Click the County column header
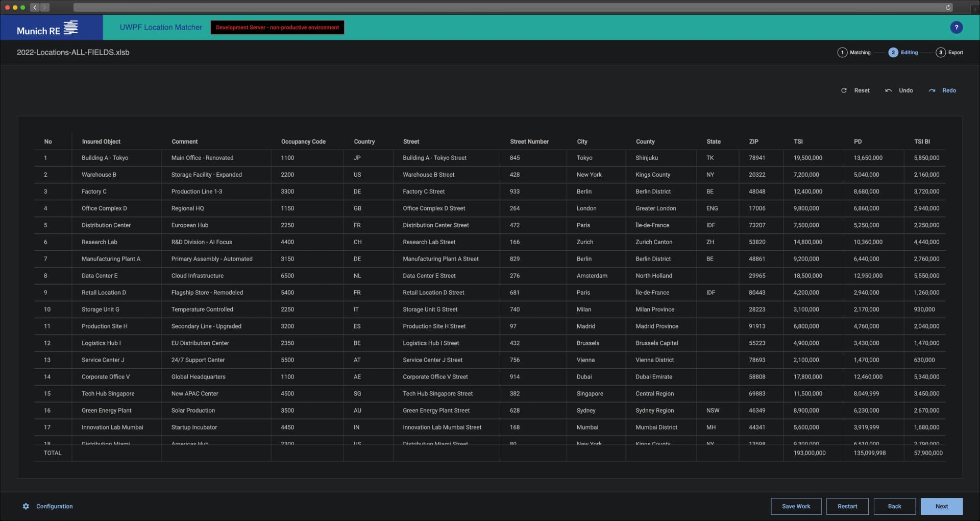 [645, 141]
